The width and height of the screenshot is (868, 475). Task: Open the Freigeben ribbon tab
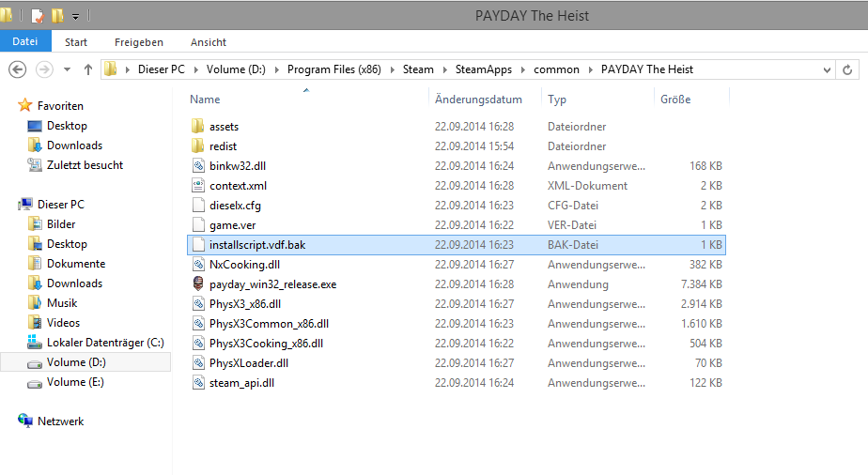pos(139,42)
